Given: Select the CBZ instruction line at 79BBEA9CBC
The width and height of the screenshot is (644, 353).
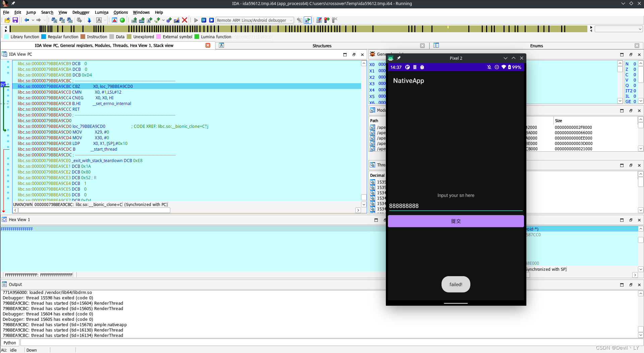Looking at the screenshot, I should [x=187, y=86].
